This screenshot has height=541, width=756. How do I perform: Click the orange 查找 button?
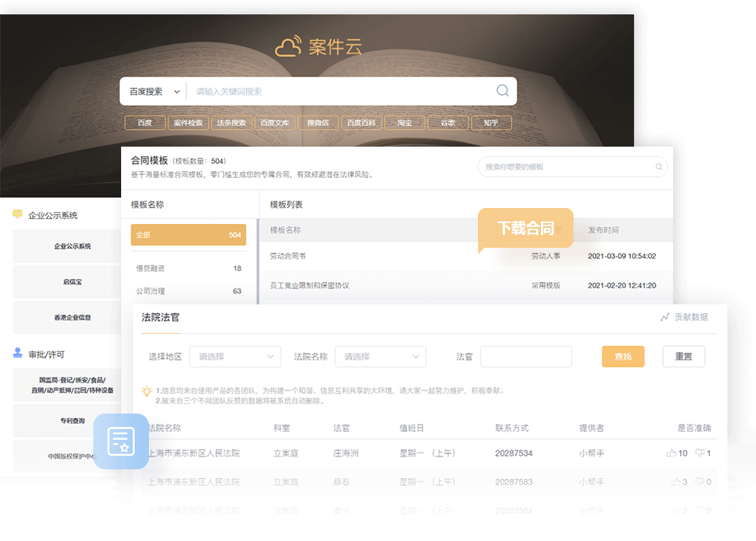622,357
